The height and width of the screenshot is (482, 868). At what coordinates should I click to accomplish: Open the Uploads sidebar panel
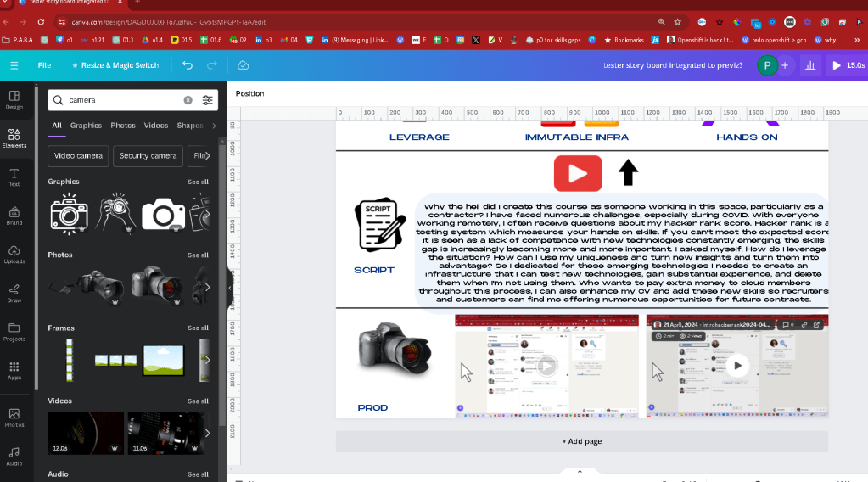(x=14, y=255)
